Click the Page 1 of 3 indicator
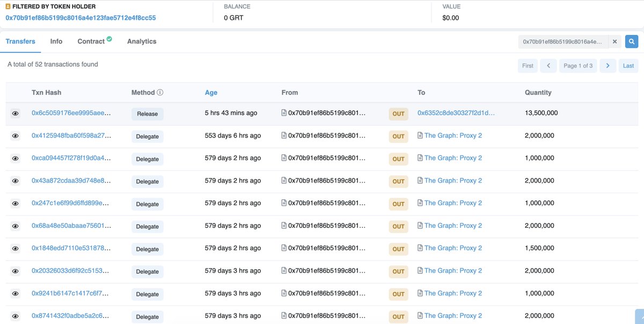Viewport: 644px width, 324px height. click(578, 66)
